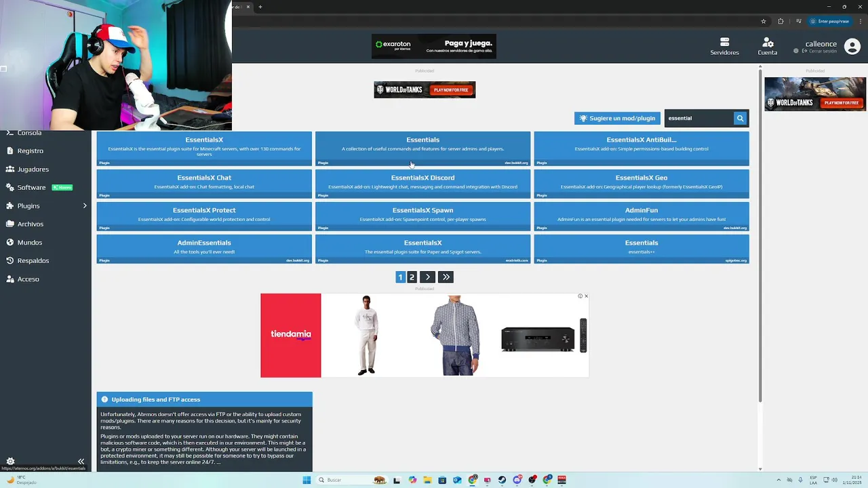Click the Mundos globe icon
The height and width of the screenshot is (488, 868).
click(10, 242)
